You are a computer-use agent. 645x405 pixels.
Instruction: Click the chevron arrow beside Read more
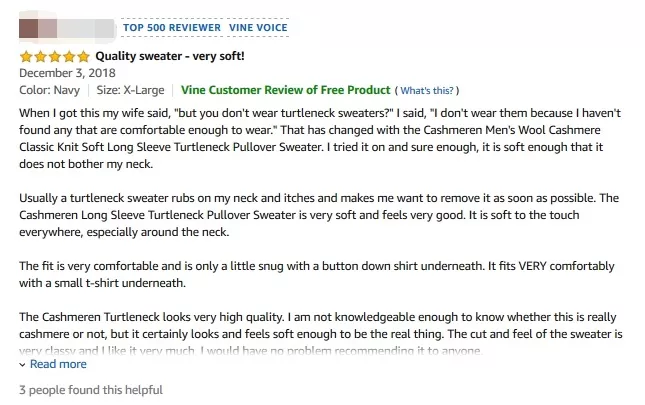click(x=23, y=365)
